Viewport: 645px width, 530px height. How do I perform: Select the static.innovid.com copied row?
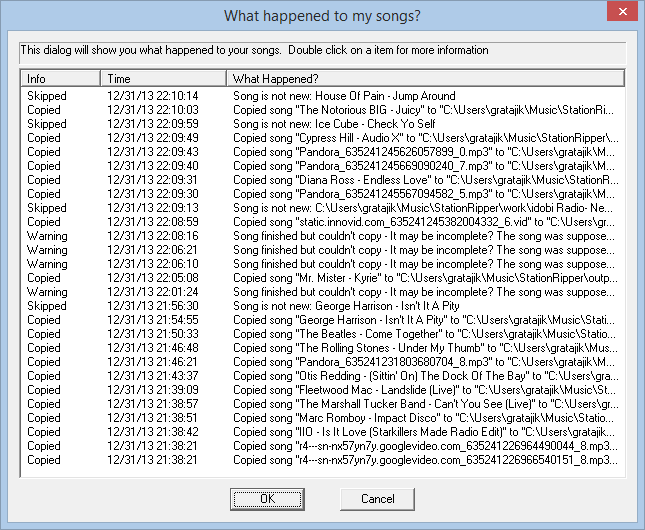click(x=323, y=222)
